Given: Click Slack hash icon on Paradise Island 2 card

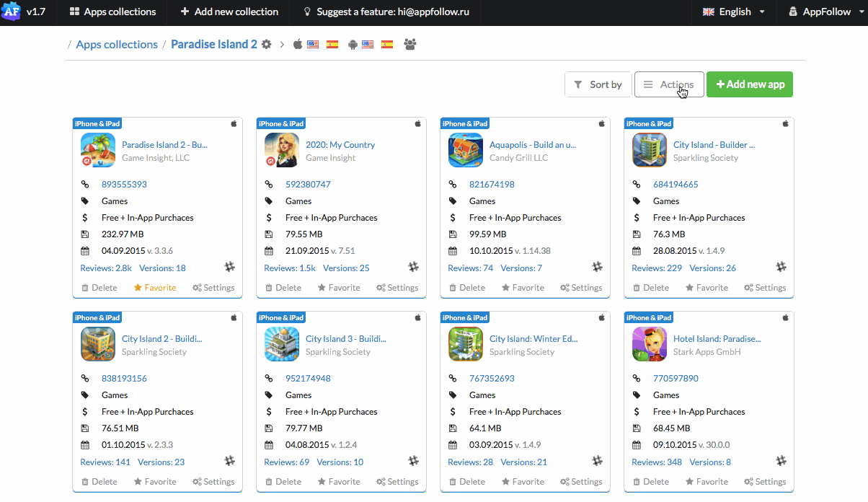Looking at the screenshot, I should tap(229, 267).
